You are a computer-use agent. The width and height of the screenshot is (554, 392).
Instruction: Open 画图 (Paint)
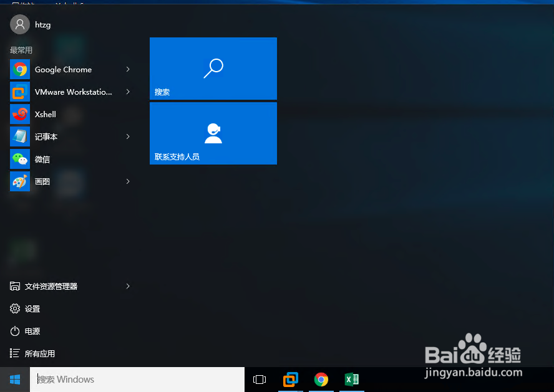tap(42, 181)
